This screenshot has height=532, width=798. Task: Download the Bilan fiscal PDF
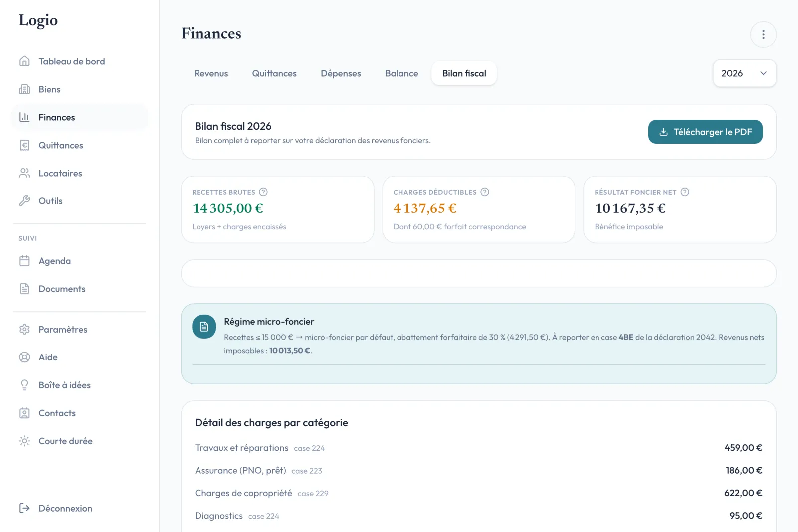point(705,132)
